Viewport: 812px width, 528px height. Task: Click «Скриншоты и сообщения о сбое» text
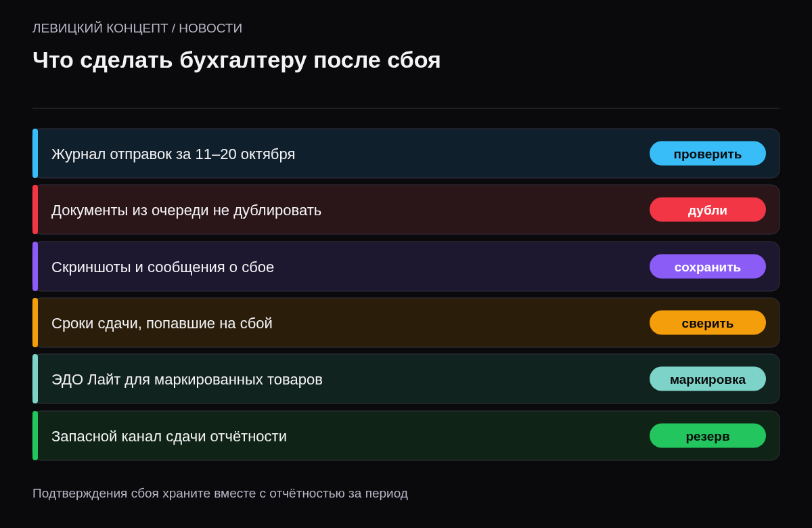pos(162,267)
